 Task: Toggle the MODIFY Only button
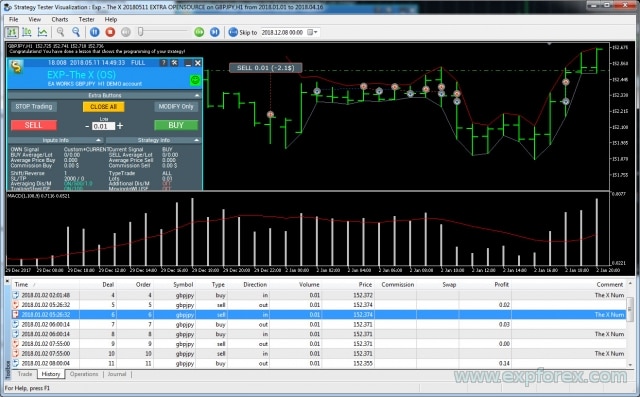pyautogui.click(x=176, y=106)
